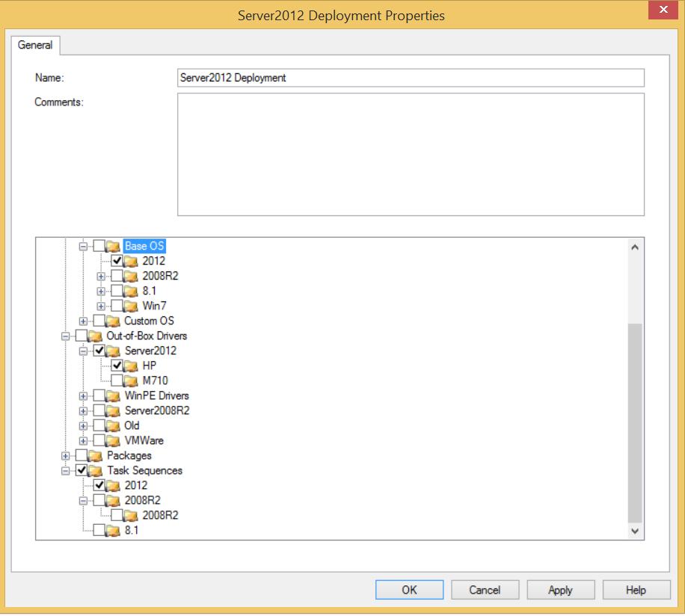Click the Server2008R2 folder icon
This screenshot has height=616, width=685.
113,411
